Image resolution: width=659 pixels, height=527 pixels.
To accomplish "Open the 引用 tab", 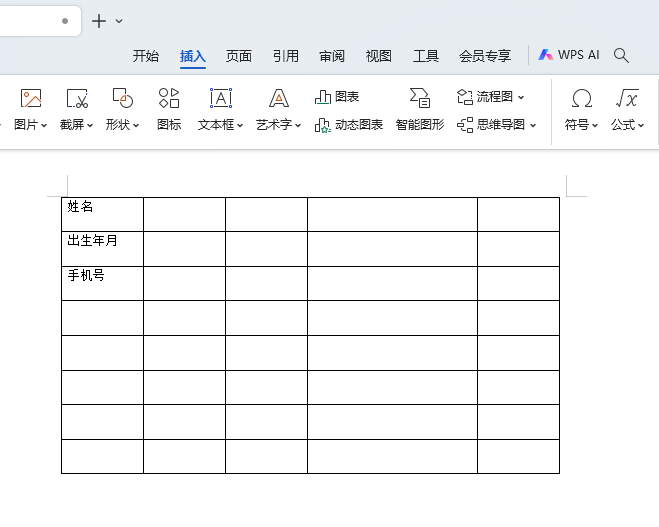I will [x=285, y=56].
